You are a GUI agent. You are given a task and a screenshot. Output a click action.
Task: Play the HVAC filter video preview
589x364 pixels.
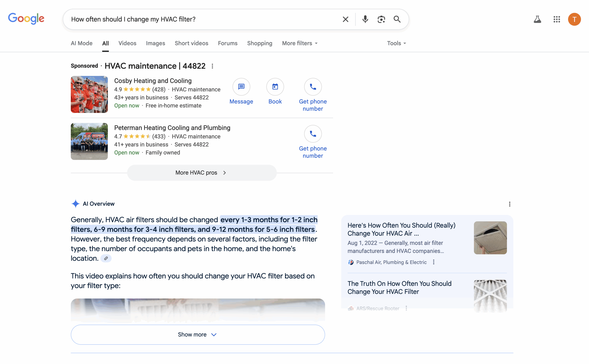click(198, 310)
